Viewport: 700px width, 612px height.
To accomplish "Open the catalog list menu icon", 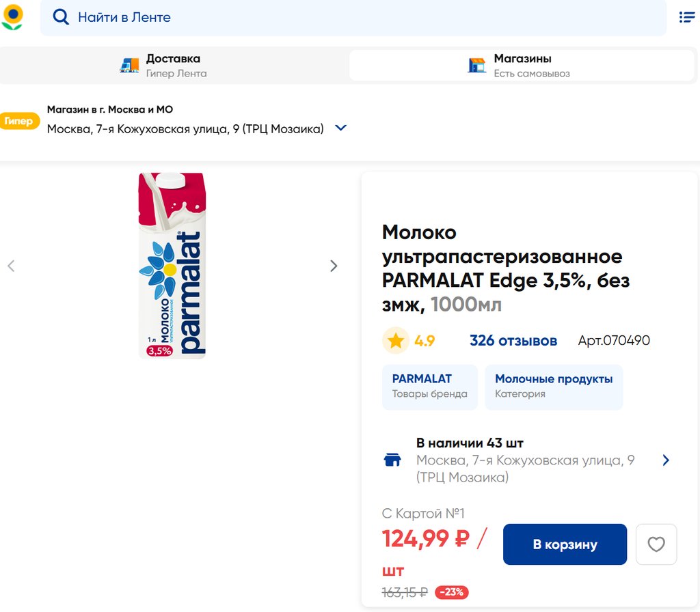I will pyautogui.click(x=686, y=17).
